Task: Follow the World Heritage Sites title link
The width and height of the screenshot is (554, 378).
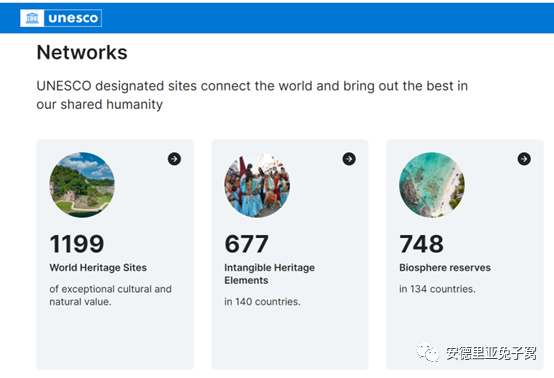Action: pos(98,267)
